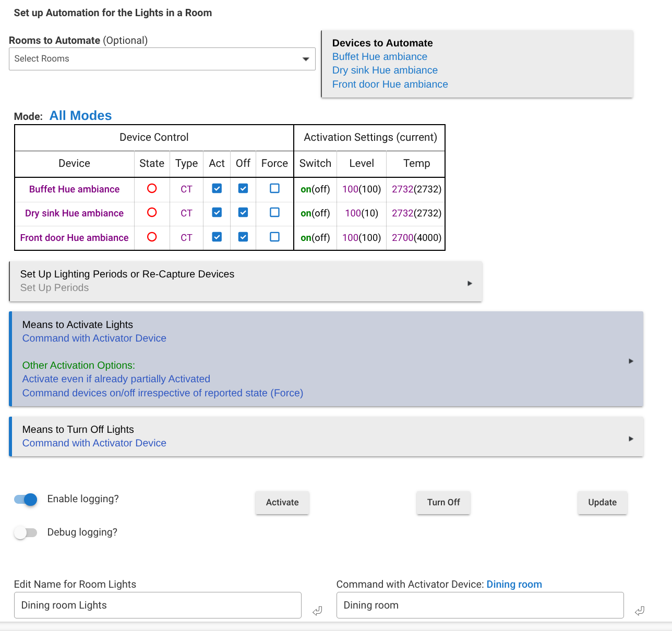Click the Edit Name for Room Lights field
The image size is (672, 631).
point(158,605)
